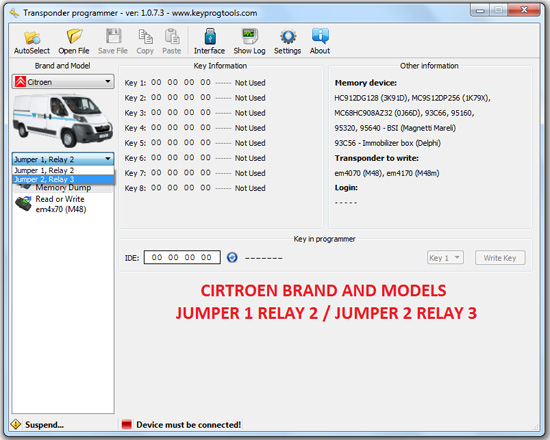Minimize the Transponder programmer window
The image size is (550, 440).
pyautogui.click(x=480, y=10)
